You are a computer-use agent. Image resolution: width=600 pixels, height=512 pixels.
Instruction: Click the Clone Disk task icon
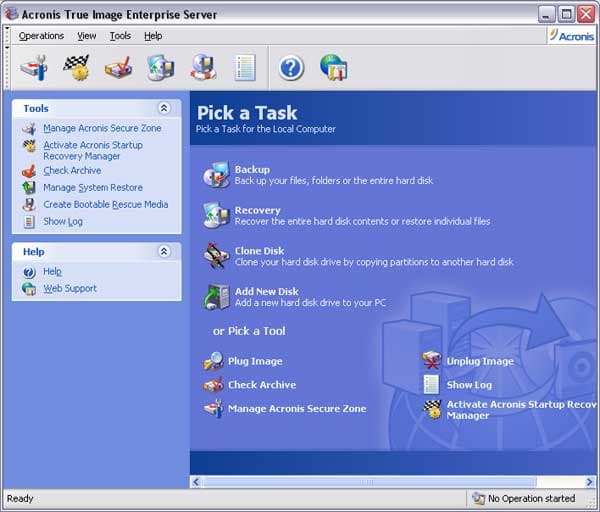(x=216, y=256)
